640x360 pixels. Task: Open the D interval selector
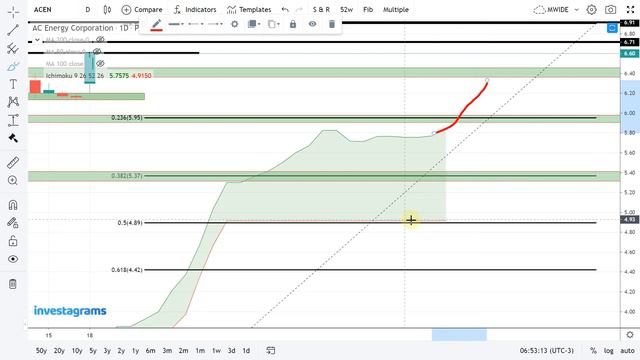coord(88,9)
